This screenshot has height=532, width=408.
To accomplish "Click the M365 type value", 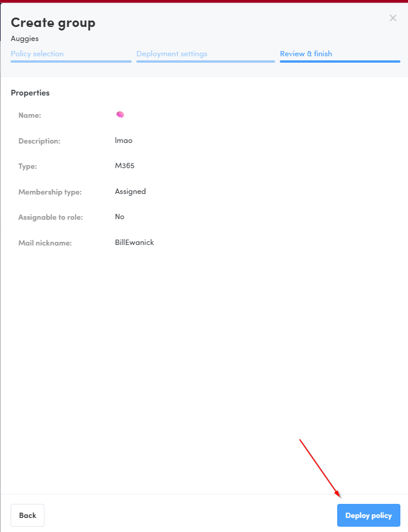I will pyautogui.click(x=125, y=166).
